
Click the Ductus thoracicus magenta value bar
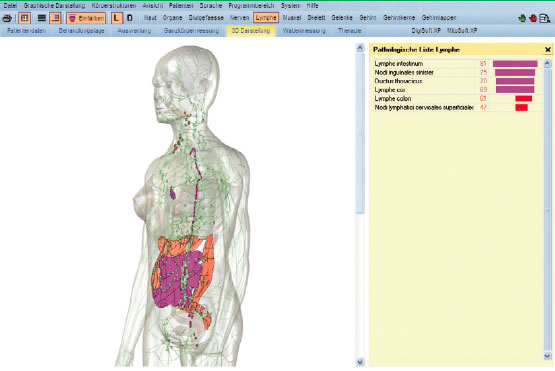(515, 81)
